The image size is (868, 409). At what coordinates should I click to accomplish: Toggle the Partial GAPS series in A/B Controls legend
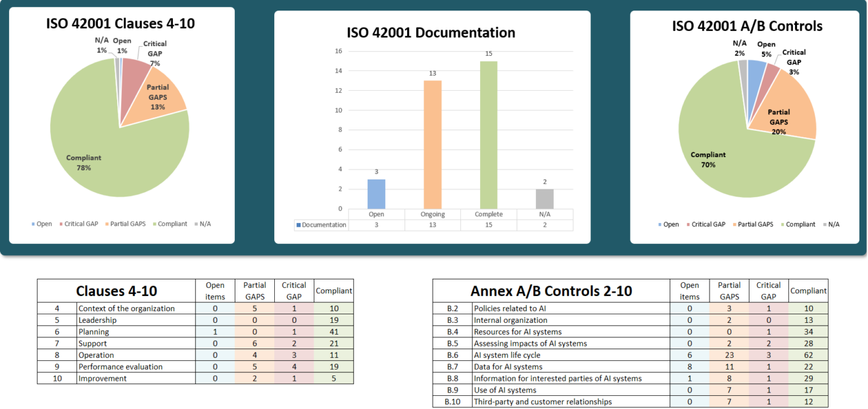(734, 224)
